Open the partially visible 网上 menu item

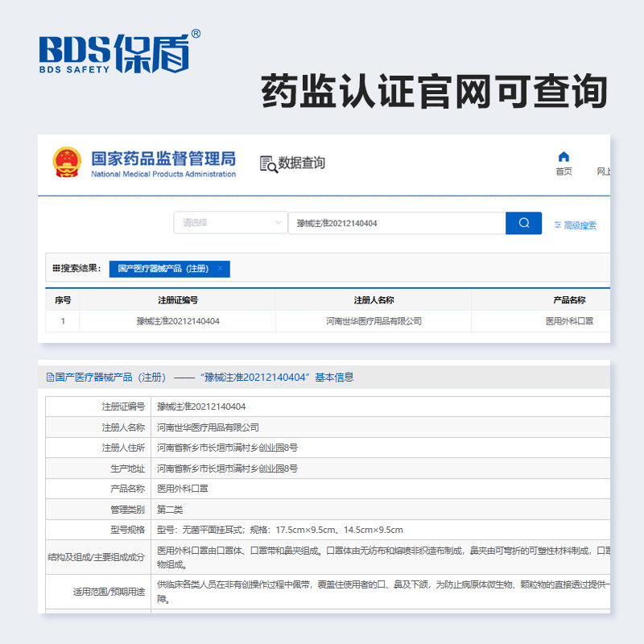click(603, 171)
